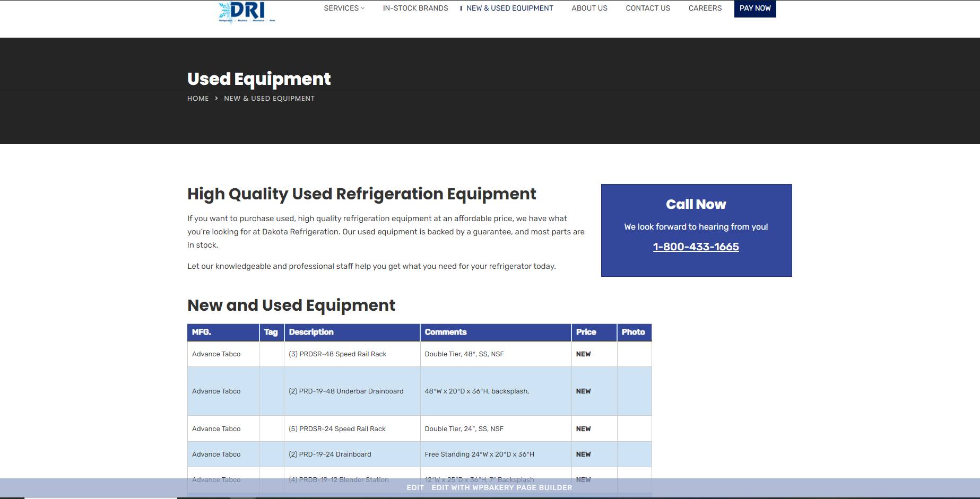Expand the Services dropdown menu
Viewport: 980px width, 499px height.
[x=344, y=8]
